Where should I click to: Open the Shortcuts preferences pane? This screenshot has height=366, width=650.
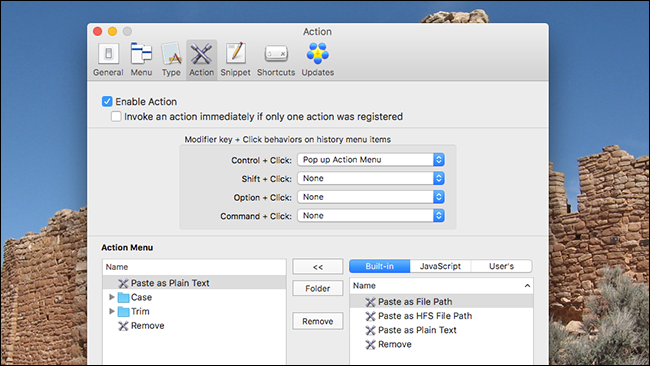click(x=276, y=60)
